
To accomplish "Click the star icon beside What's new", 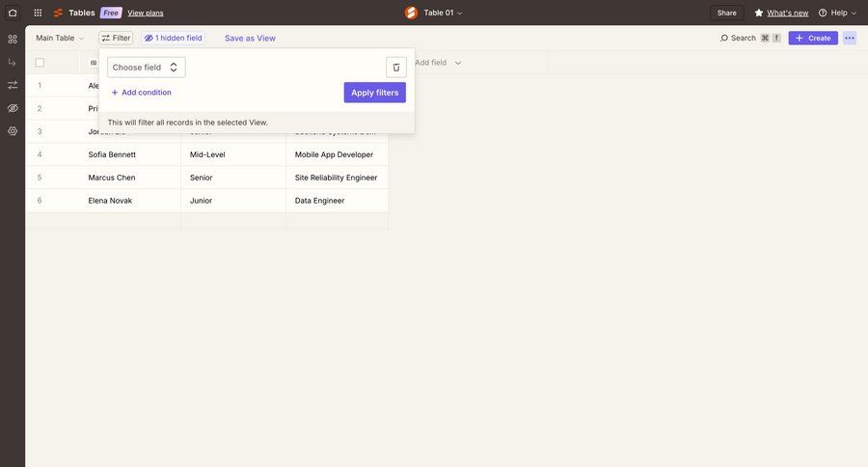I will 758,13.
